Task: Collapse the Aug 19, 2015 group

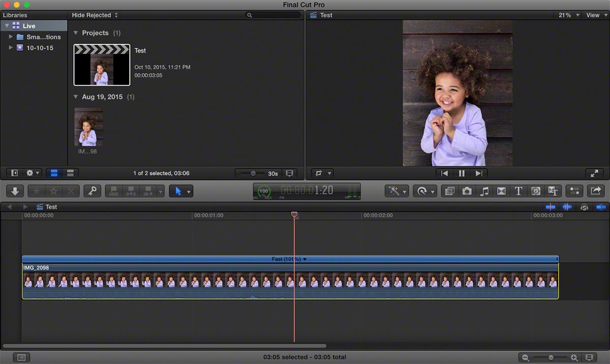Action: [76, 97]
